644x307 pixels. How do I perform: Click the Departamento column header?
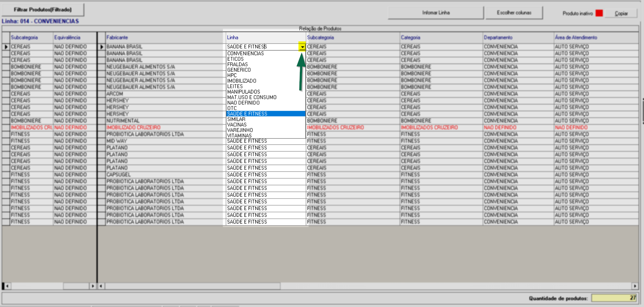click(498, 37)
